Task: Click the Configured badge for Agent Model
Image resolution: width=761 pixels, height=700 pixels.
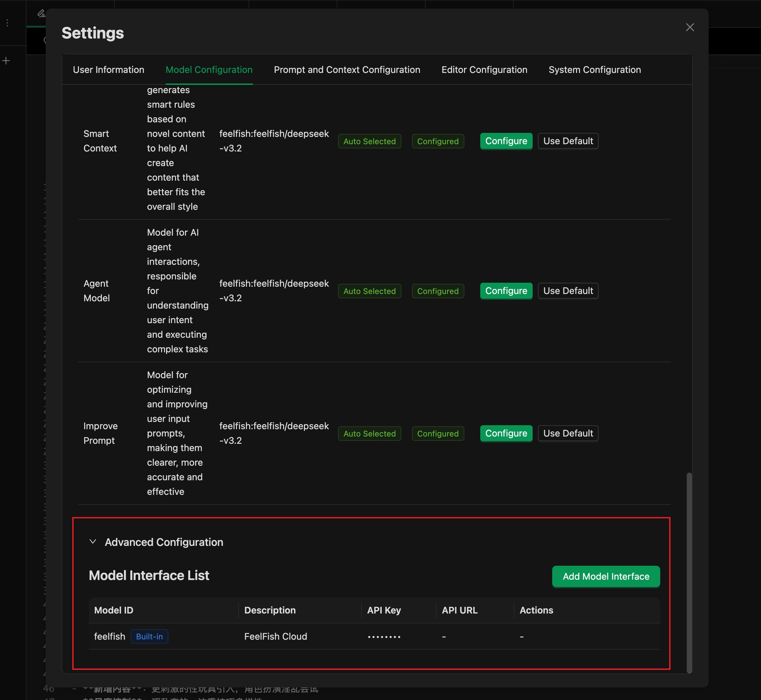Action: (438, 291)
